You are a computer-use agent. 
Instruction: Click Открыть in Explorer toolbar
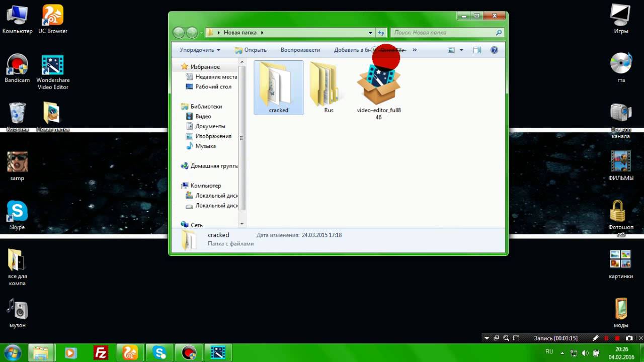coord(251,50)
